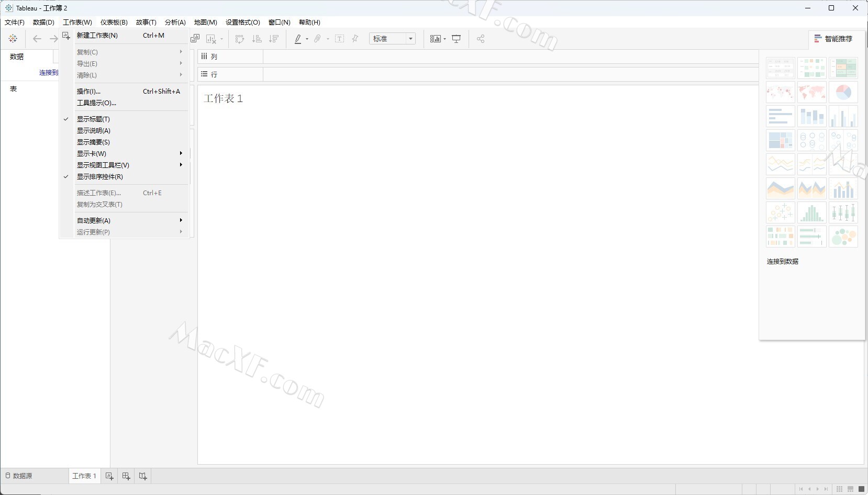The image size is (868, 495).
Task: Open the dropdown arrow beside clear sheet icon
Action: 221,39
